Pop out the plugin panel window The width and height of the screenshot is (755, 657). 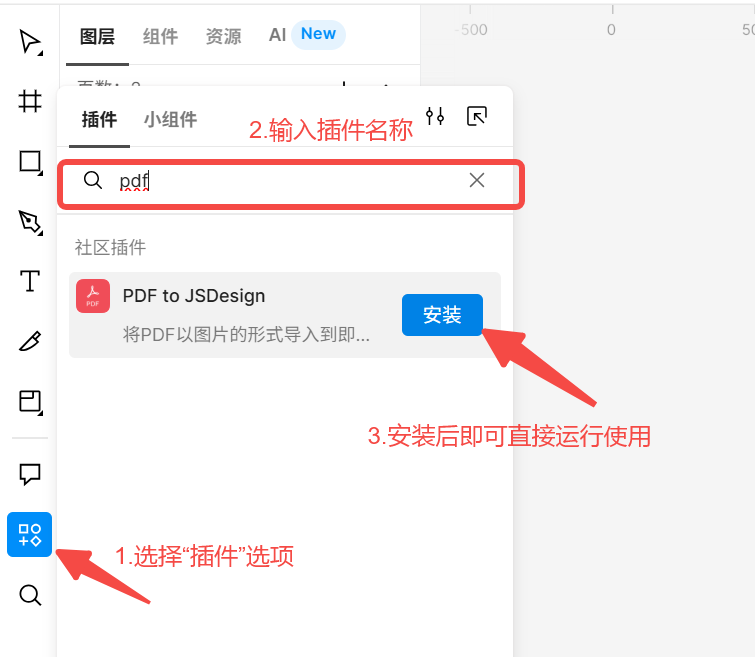click(x=477, y=117)
